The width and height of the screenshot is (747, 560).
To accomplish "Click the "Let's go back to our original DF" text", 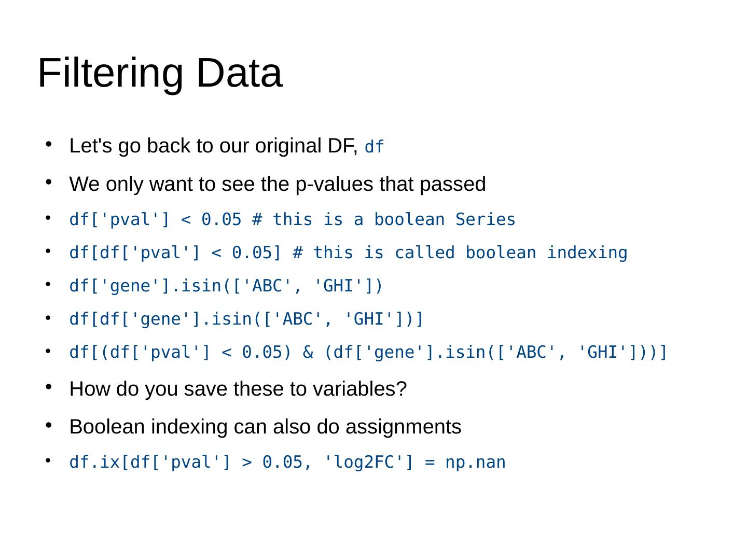I will point(213,146).
